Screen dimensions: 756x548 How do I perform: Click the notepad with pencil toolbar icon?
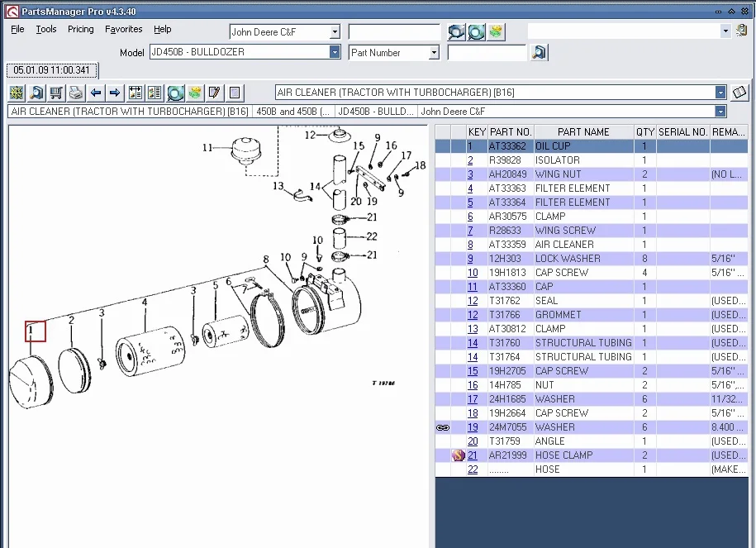215,93
